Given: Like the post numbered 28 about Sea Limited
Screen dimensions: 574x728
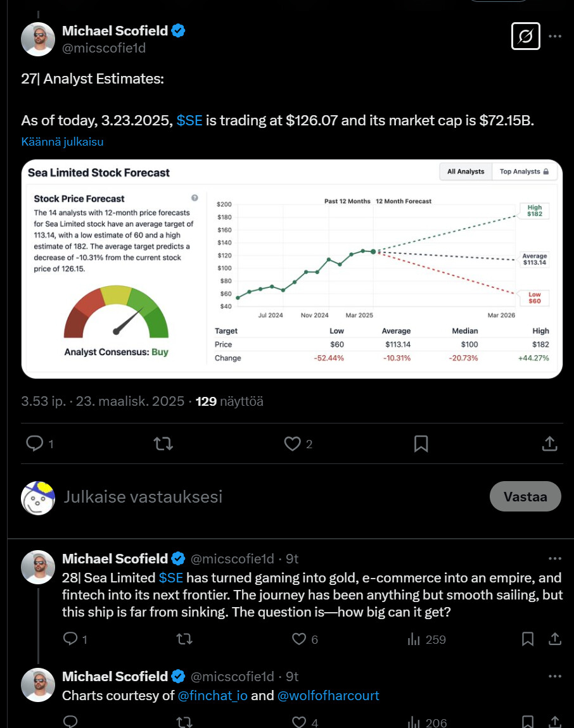Looking at the screenshot, I should click(x=299, y=639).
